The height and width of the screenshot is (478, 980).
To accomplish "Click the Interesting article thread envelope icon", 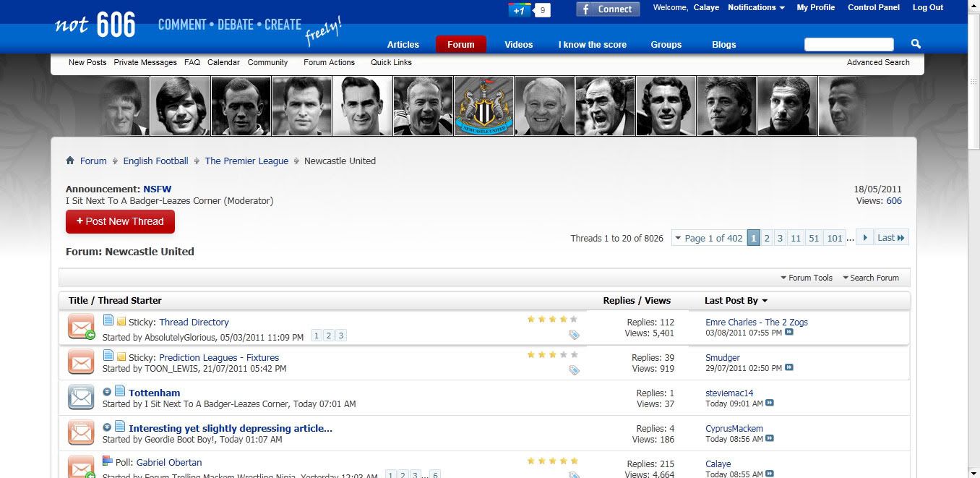I will point(82,432).
